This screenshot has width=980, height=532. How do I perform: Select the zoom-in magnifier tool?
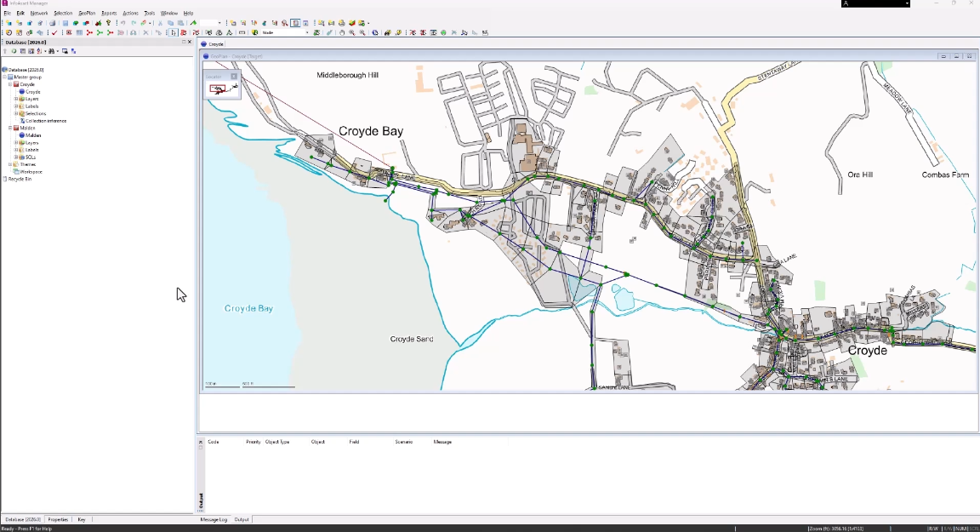point(351,32)
